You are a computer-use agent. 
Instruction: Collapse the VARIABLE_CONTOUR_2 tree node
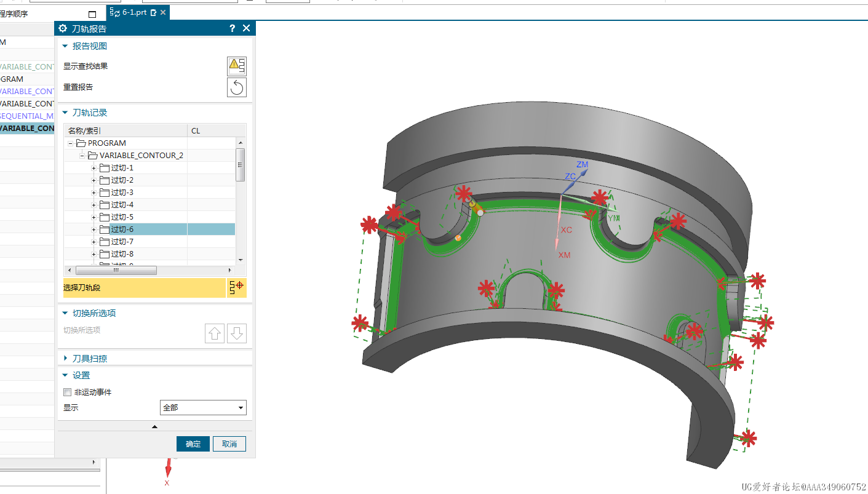(82, 156)
